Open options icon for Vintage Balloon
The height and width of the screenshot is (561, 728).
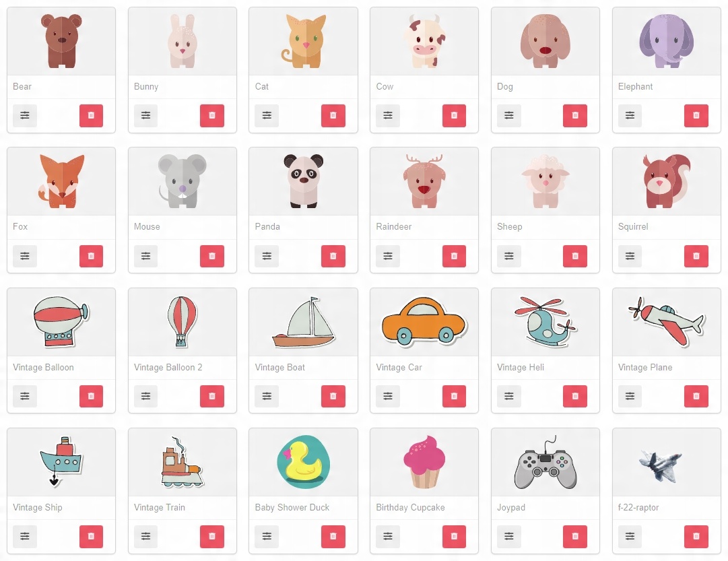coord(25,396)
